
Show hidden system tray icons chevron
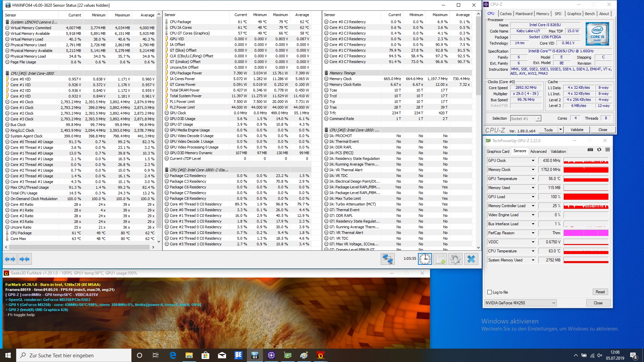[576, 355]
